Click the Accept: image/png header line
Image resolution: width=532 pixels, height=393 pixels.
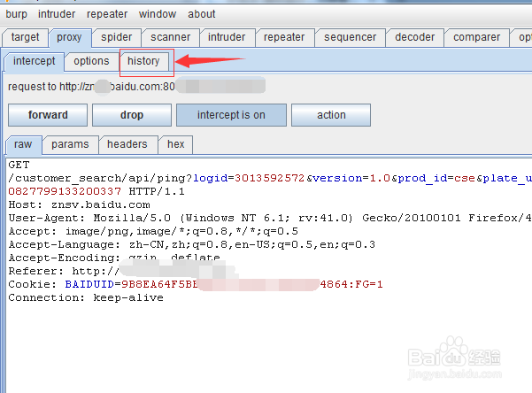(153, 231)
